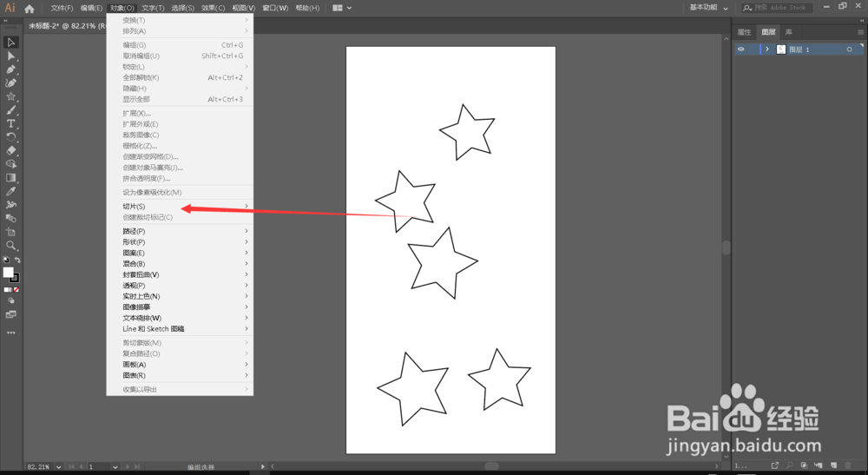Select the Artboard tool
This screenshot has width=868, height=475.
click(10, 232)
